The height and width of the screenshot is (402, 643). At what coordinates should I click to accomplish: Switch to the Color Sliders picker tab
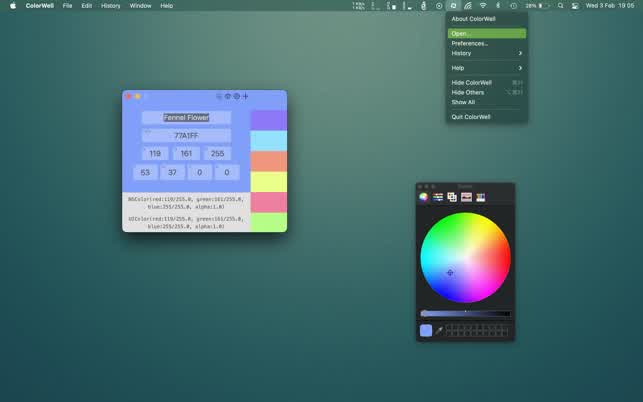438,197
